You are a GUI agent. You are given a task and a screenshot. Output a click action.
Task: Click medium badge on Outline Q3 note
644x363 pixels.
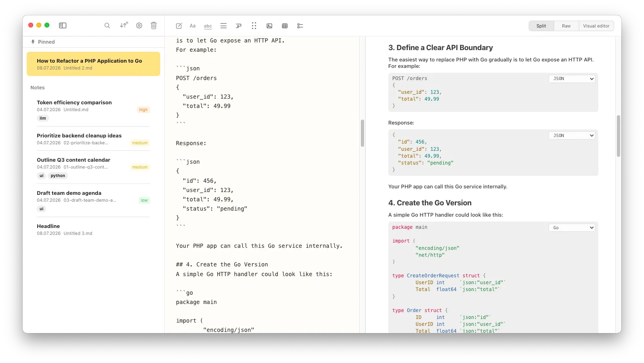140,167
